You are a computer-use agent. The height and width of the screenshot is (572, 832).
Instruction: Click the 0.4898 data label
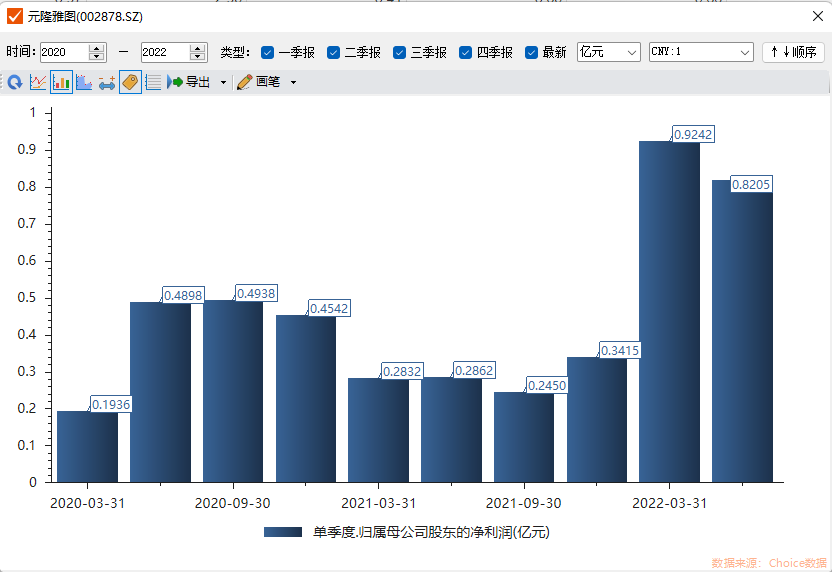pos(183,295)
